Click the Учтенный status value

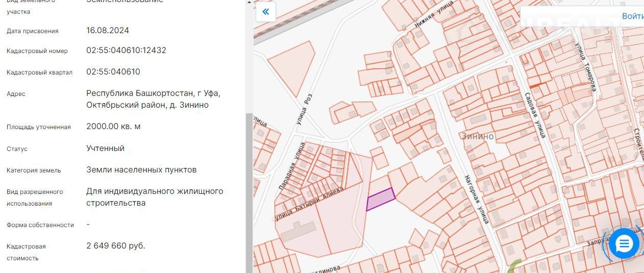[105, 148]
